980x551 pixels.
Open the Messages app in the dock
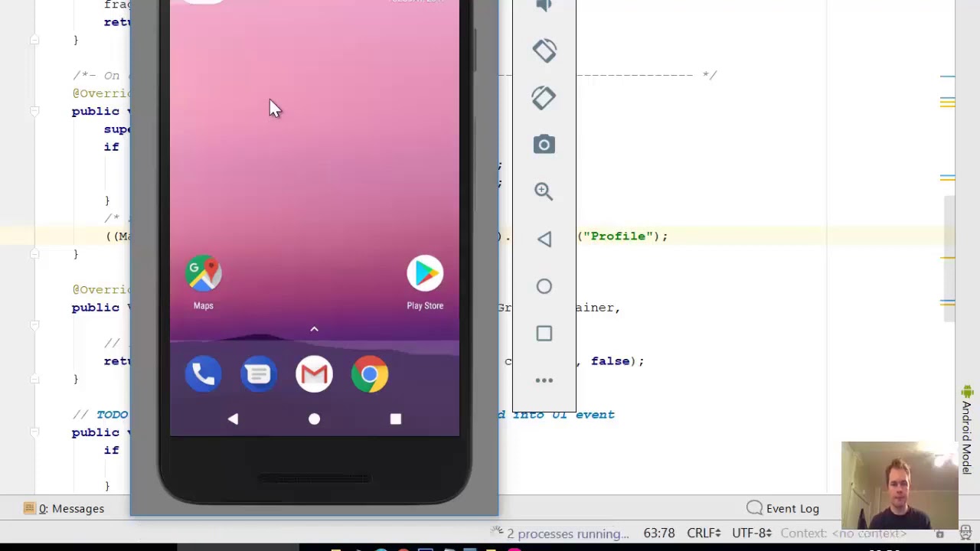coord(259,374)
